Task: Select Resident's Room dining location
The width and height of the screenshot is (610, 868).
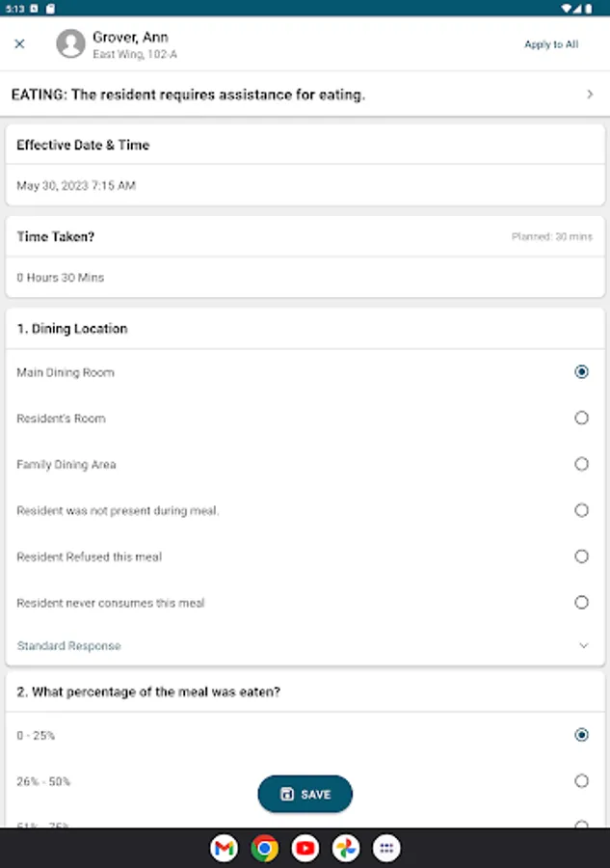Action: click(581, 418)
